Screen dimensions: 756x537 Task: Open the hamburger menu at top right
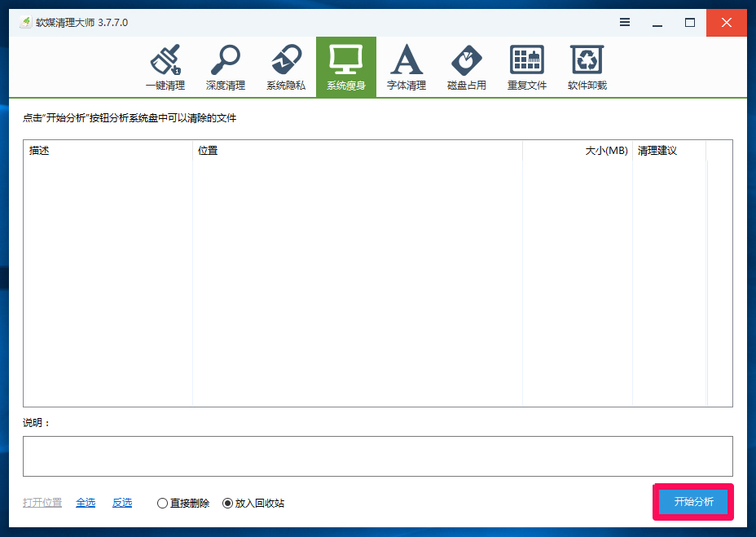tap(625, 23)
